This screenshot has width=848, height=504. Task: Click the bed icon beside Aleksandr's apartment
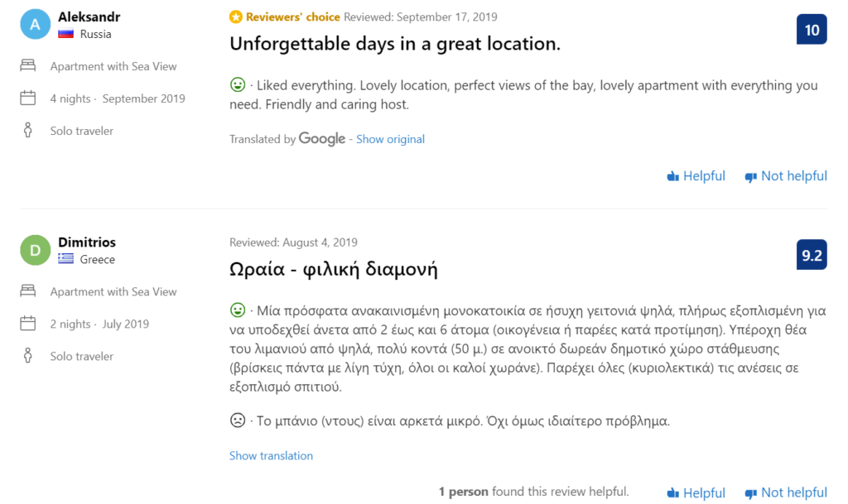[x=28, y=66]
